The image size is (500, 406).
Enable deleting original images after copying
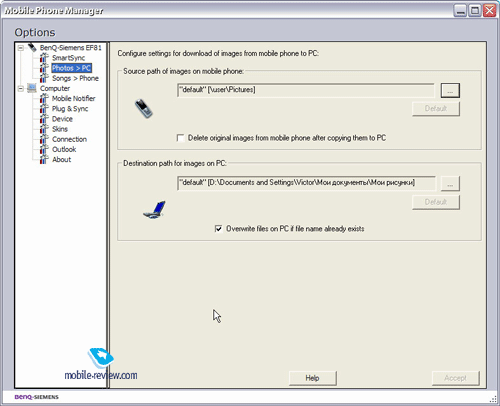[x=181, y=138]
